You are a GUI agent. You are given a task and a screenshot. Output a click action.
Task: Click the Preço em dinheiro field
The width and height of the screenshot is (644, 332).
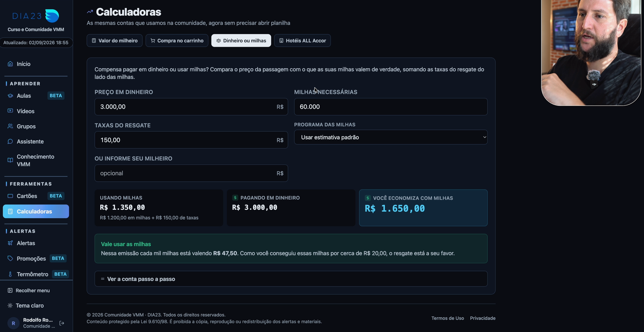(191, 107)
